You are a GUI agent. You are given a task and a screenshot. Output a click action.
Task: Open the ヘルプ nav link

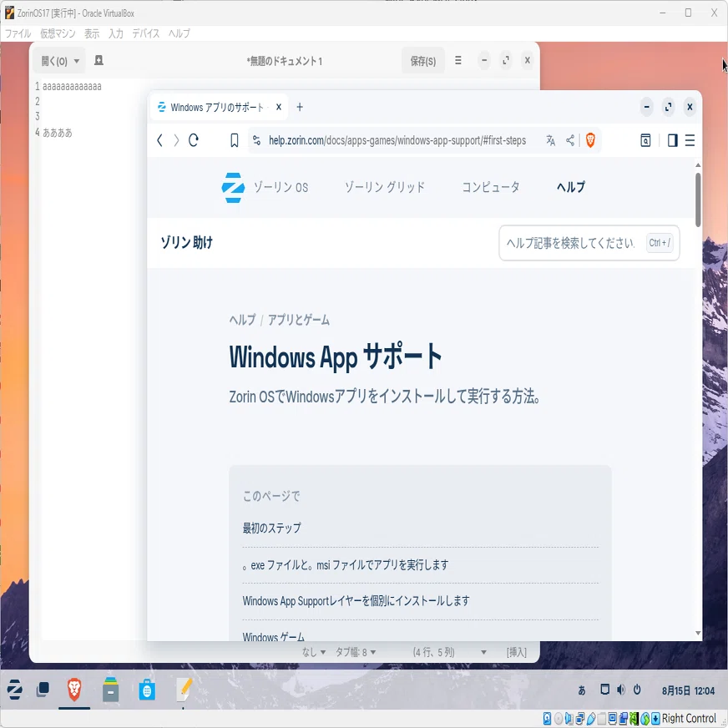coord(570,187)
